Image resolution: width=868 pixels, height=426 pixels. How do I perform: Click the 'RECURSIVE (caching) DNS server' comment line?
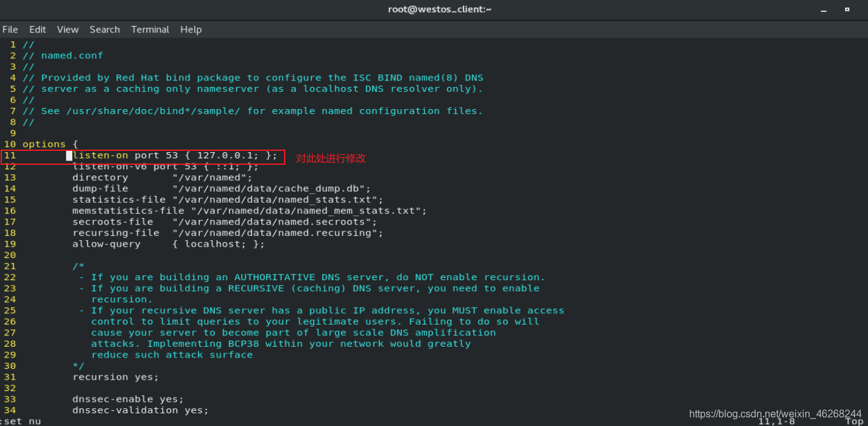pyautogui.click(x=309, y=288)
